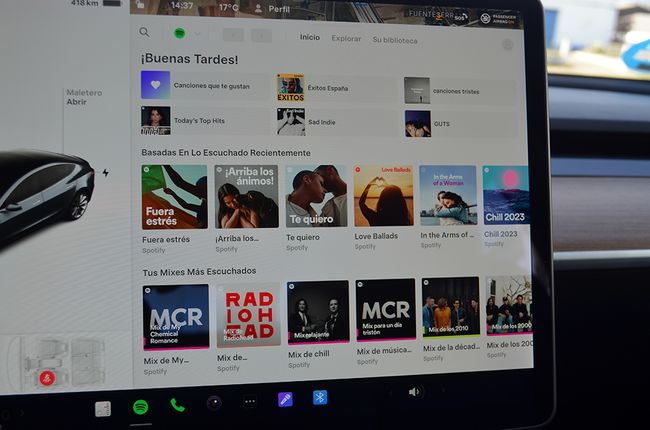This screenshot has height=430, width=650.
Task: Click Maletero Abrir trunk control
Action: point(84,97)
